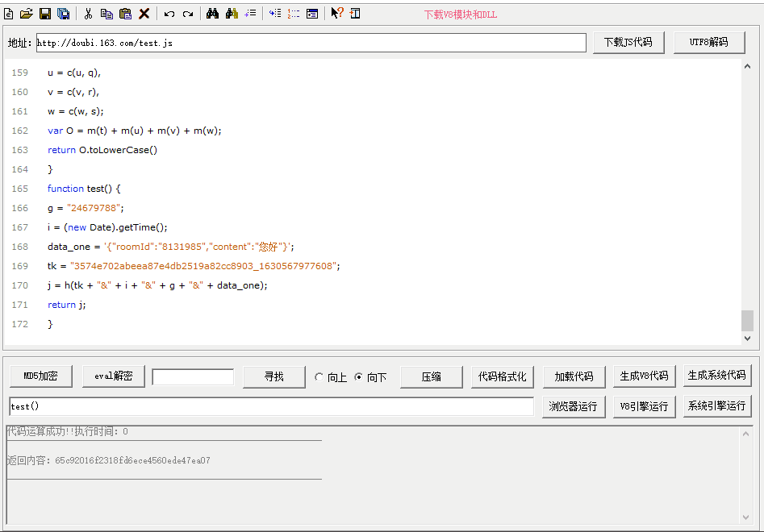Click the code editor vertical scrollbar thumb
This screenshot has width=764, height=532.
click(x=747, y=320)
